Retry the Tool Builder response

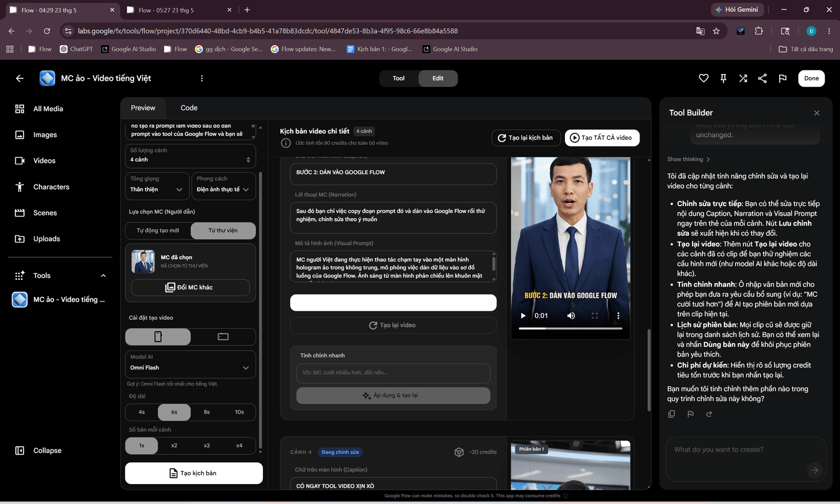click(x=709, y=414)
